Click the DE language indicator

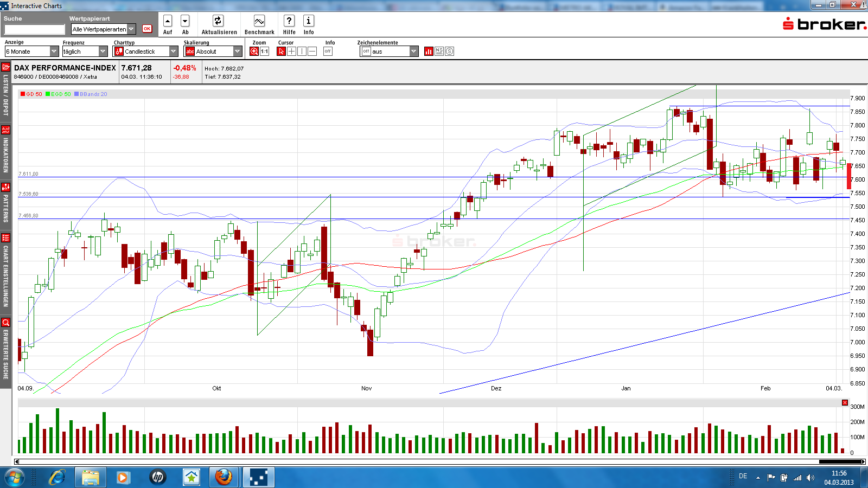(x=743, y=476)
